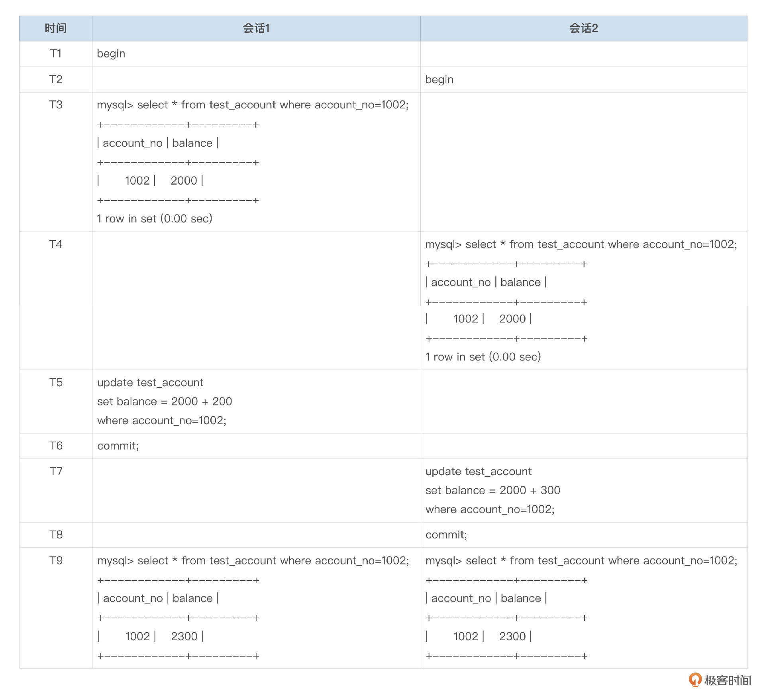Click the begin text in row T2
The height and width of the screenshot is (700, 765).
[439, 79]
